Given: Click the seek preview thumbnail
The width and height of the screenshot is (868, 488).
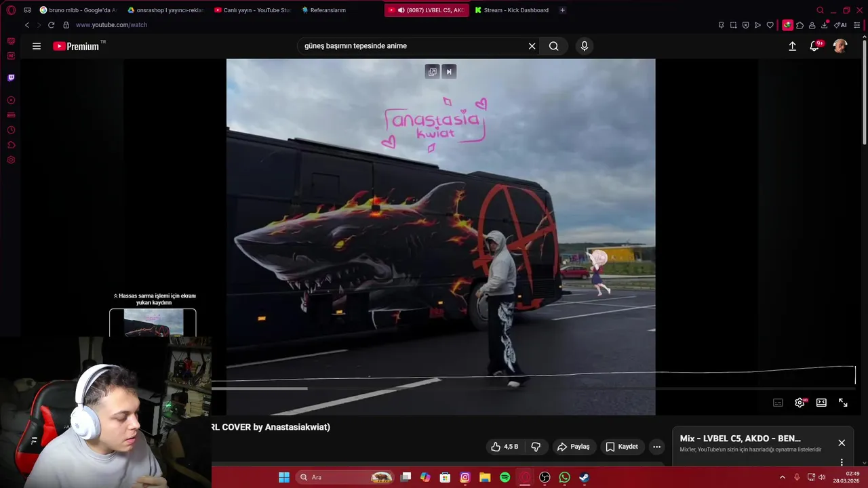Looking at the screenshot, I should click(x=153, y=323).
